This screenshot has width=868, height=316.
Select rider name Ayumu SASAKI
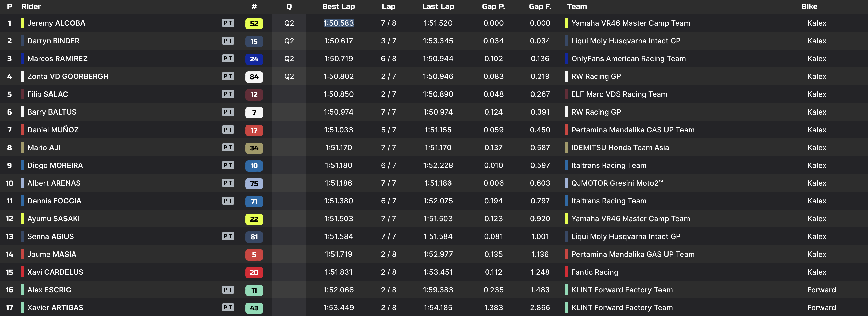[54, 218]
